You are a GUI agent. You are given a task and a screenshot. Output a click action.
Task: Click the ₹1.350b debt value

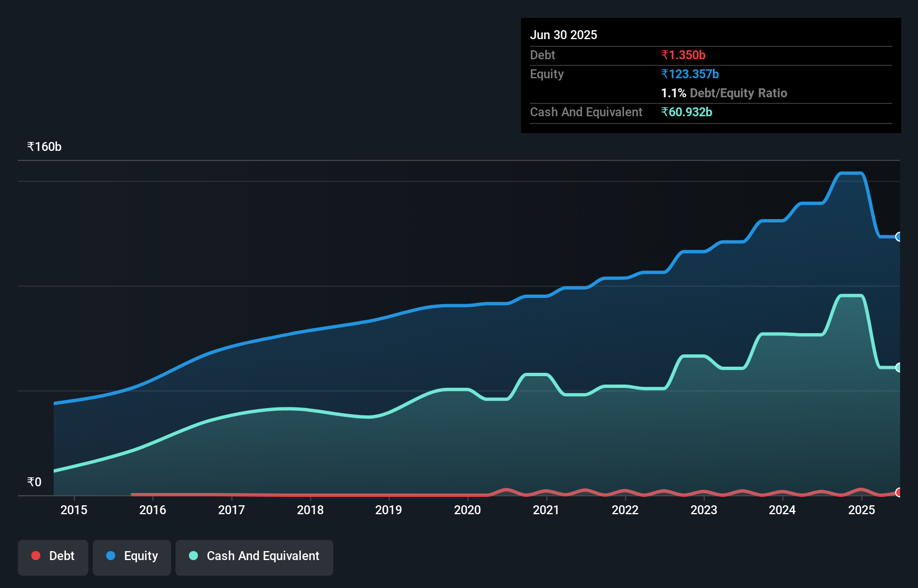pyautogui.click(x=683, y=55)
